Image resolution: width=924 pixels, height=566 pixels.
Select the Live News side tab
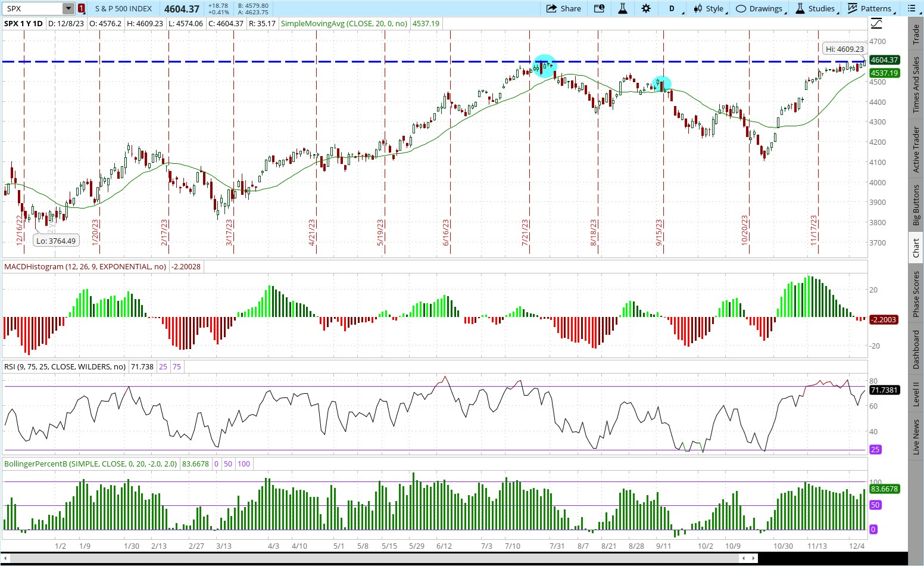(x=916, y=437)
